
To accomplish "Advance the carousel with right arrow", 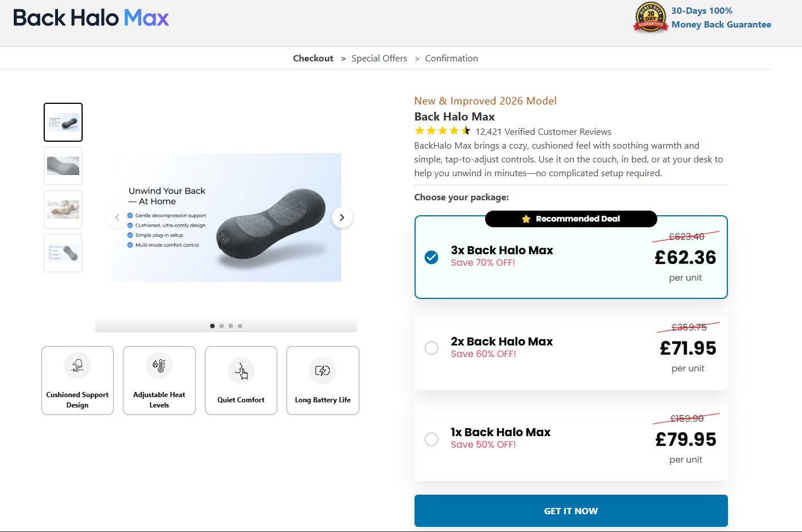I will tap(342, 218).
